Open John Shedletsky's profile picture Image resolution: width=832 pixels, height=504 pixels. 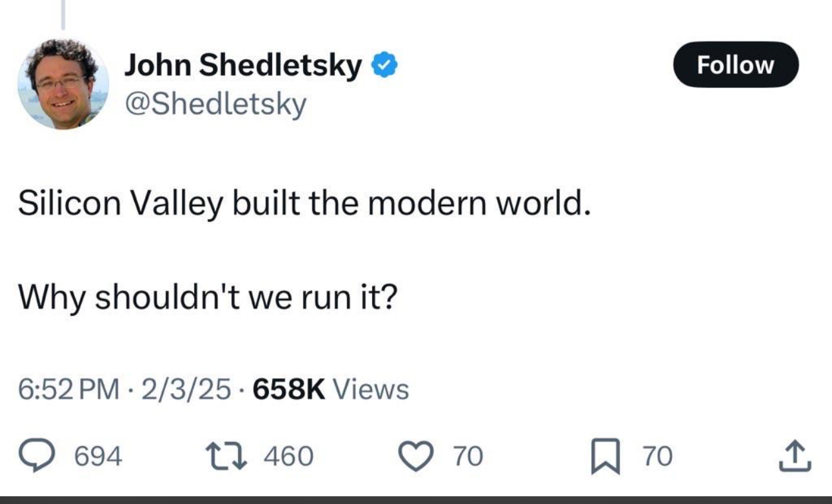[63, 84]
